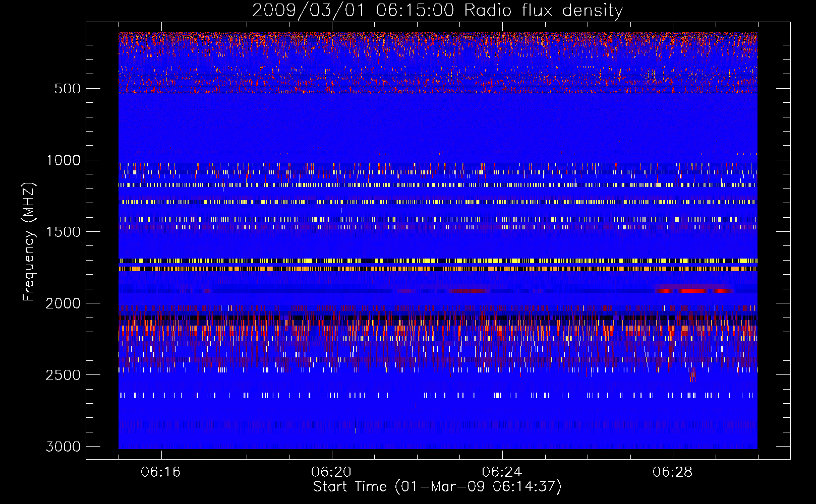
Task: Click the plot title '2009/03/01 06:15:00 Radio flux density'
Action: (437, 10)
